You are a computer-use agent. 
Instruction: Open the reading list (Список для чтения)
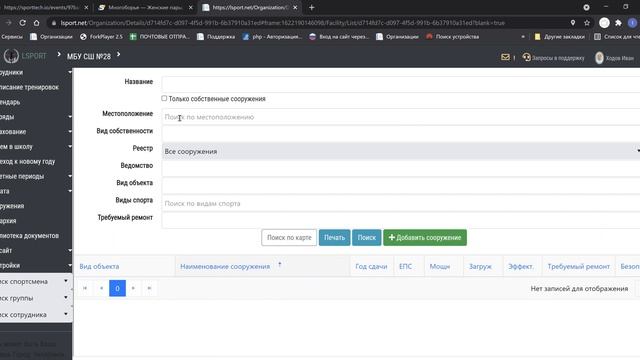[616, 37]
